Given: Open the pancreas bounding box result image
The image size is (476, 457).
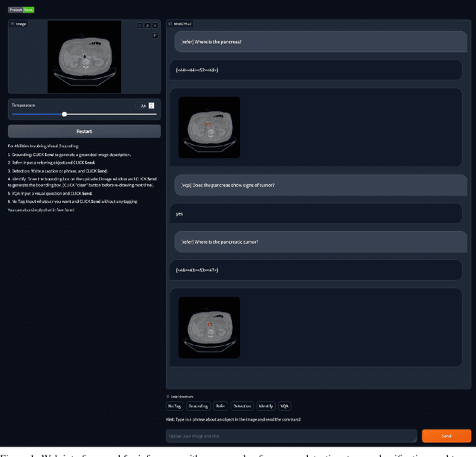Looking at the screenshot, I should click(x=209, y=127).
